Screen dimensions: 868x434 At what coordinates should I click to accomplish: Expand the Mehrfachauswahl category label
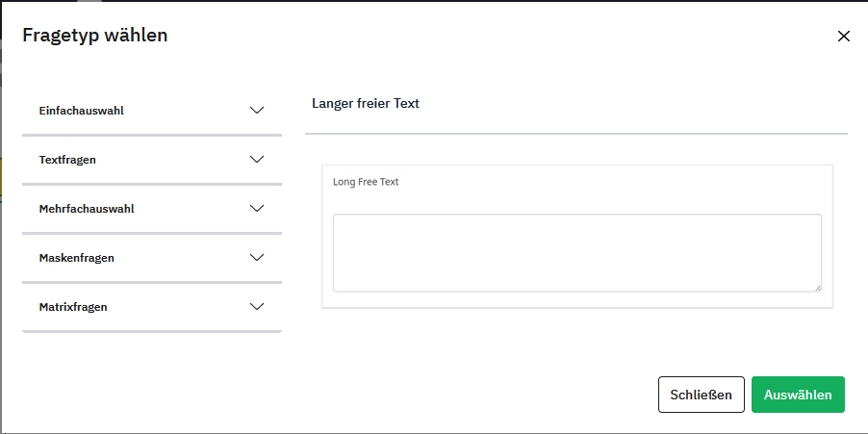(x=87, y=209)
